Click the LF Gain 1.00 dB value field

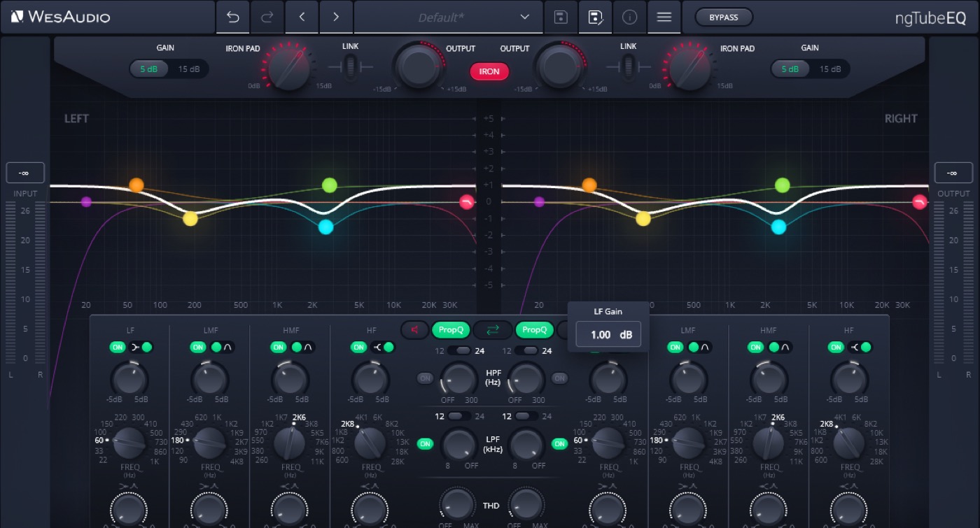608,334
